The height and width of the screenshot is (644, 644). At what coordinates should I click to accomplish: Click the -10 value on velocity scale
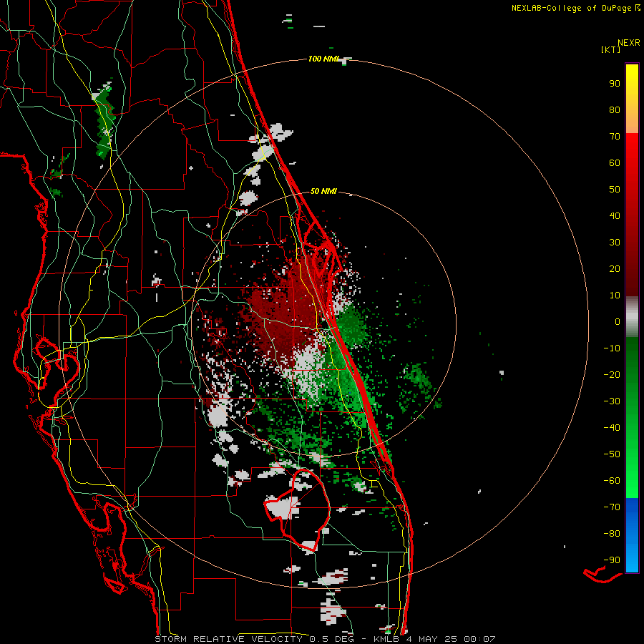(612, 348)
